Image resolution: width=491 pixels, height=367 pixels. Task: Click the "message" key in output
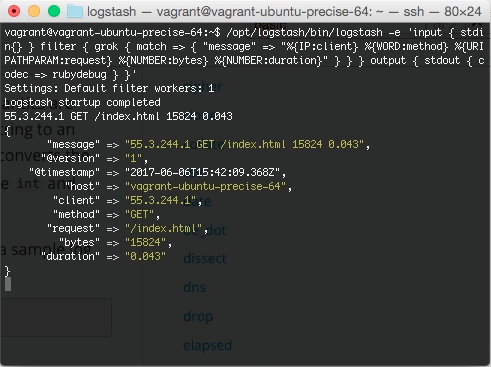[73, 144]
